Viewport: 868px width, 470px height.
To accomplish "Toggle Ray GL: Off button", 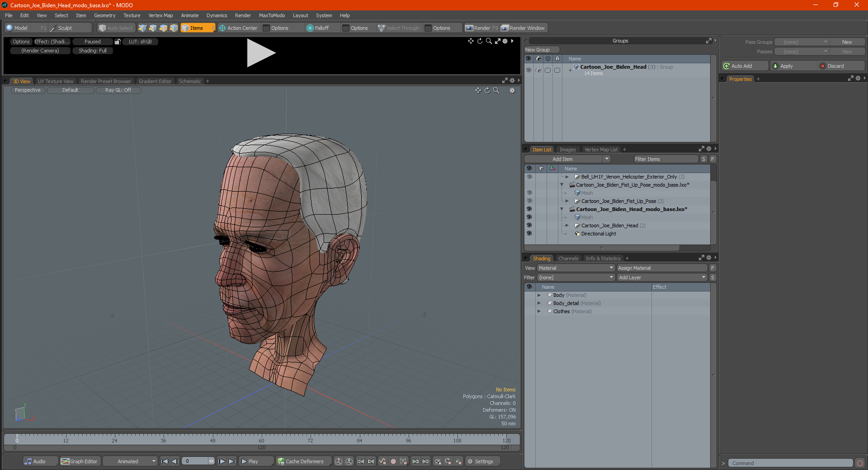I will coord(118,90).
